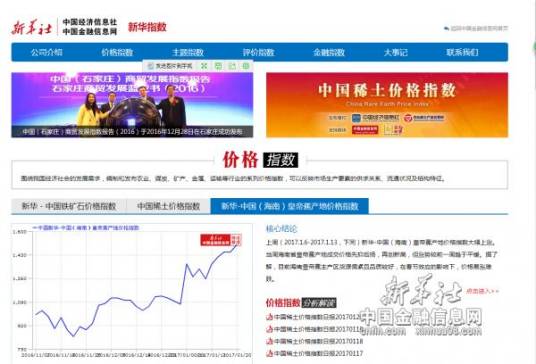Click the last round green icon in floating toolbar
Screen dimensions: 536x364
(245, 66)
